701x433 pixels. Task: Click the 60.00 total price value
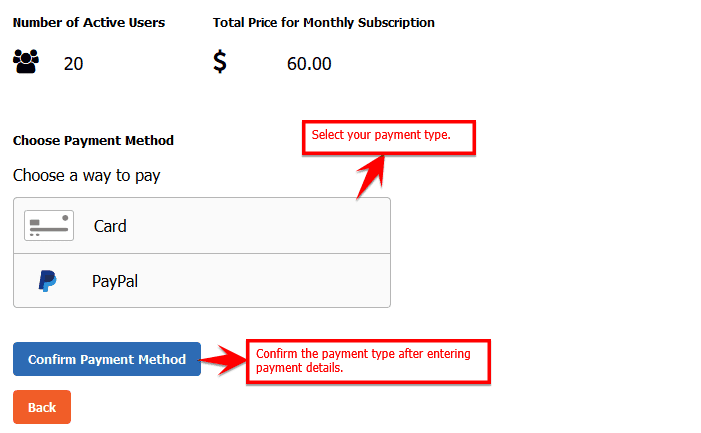click(309, 64)
